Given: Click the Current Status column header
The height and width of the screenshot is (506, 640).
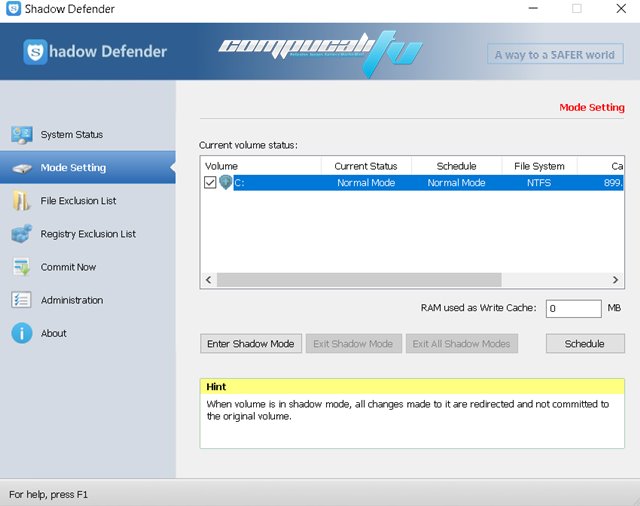Looking at the screenshot, I should tap(366, 166).
